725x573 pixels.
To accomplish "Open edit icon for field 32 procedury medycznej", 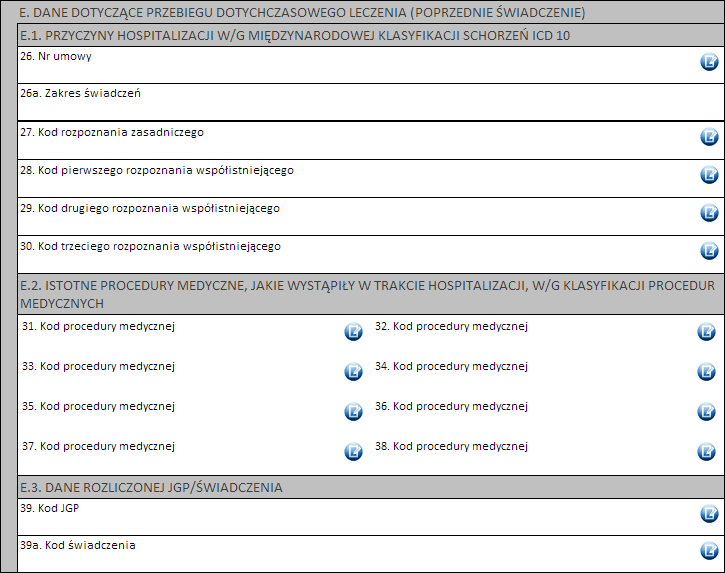I will (x=706, y=332).
